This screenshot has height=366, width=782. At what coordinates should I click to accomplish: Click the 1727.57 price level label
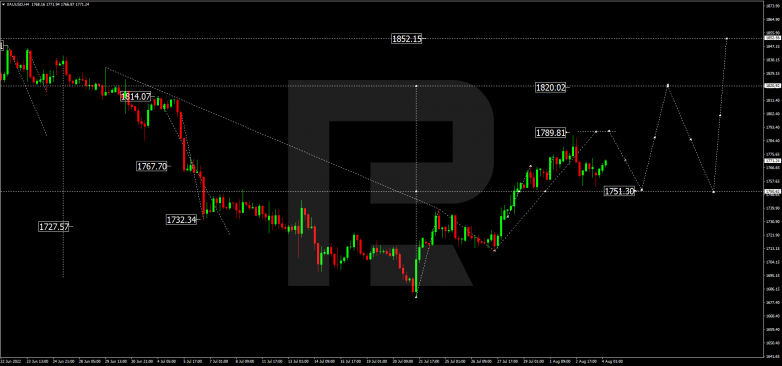(54, 226)
